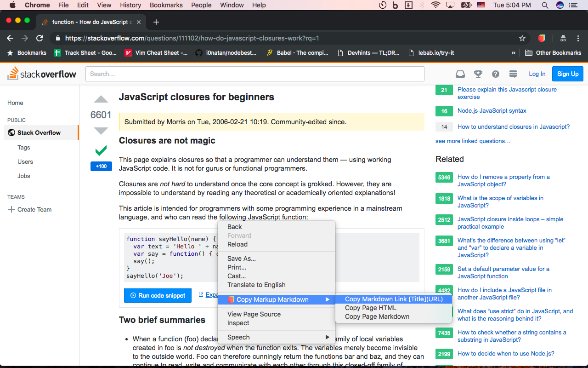Open Tags in the left sidebar
588x368 pixels.
[24, 148]
